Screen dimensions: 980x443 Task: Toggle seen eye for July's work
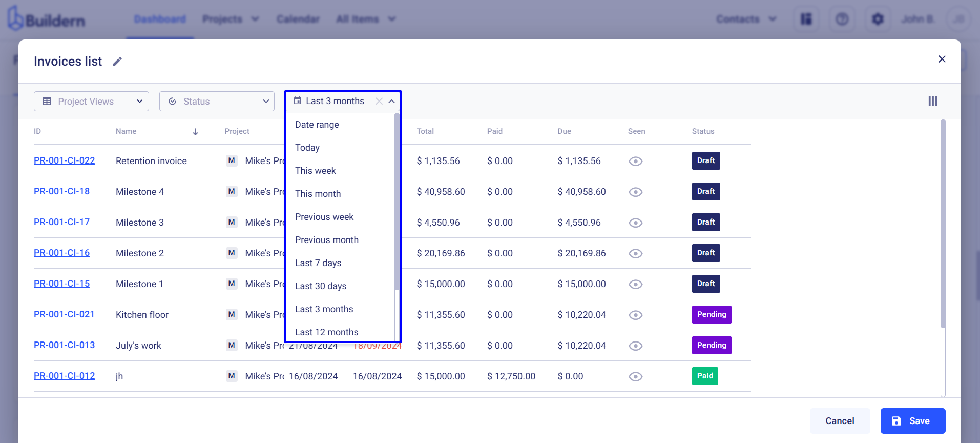click(636, 346)
